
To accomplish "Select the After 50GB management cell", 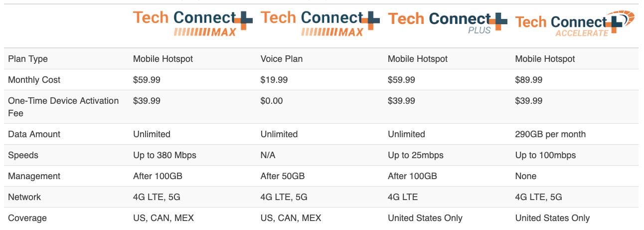I will [x=283, y=176].
